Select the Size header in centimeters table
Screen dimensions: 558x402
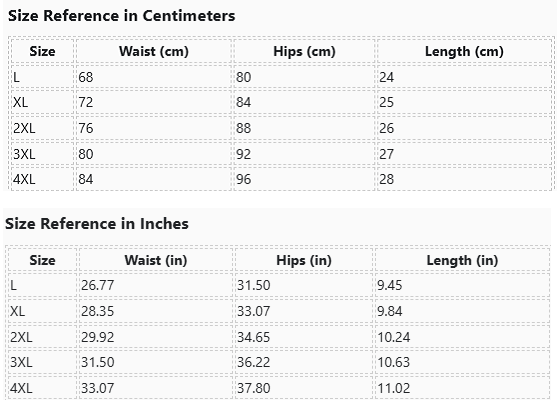[42, 52]
